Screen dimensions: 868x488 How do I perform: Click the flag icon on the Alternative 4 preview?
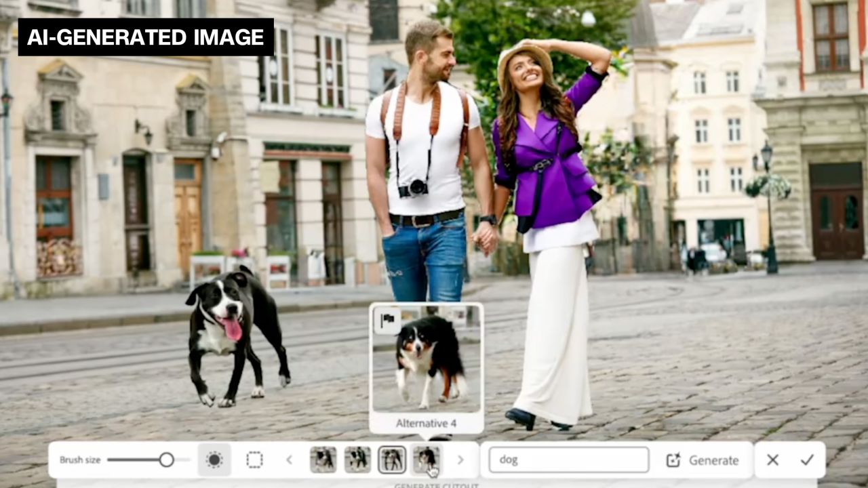388,321
